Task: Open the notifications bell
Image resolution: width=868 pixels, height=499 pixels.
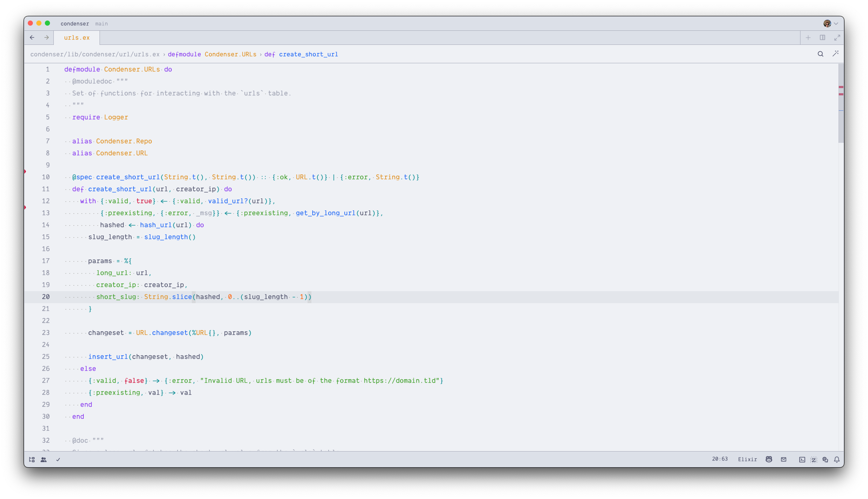Action: [x=837, y=460]
